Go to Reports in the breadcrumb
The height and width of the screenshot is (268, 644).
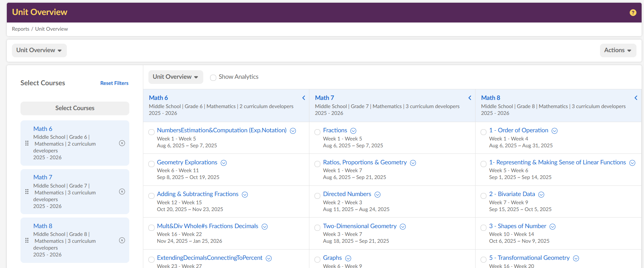(20, 29)
